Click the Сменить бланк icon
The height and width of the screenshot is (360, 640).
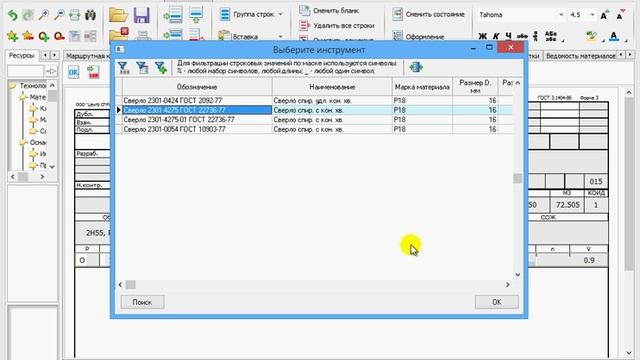click(x=304, y=10)
